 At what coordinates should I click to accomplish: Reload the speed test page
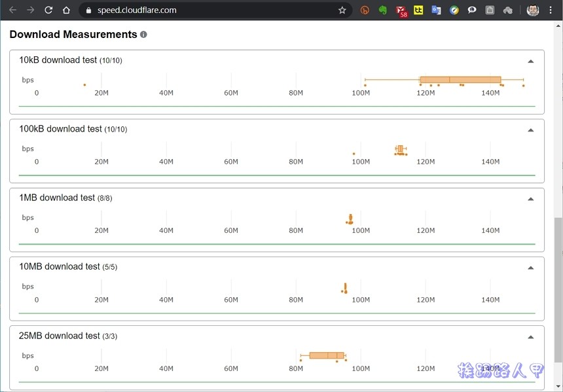(48, 10)
